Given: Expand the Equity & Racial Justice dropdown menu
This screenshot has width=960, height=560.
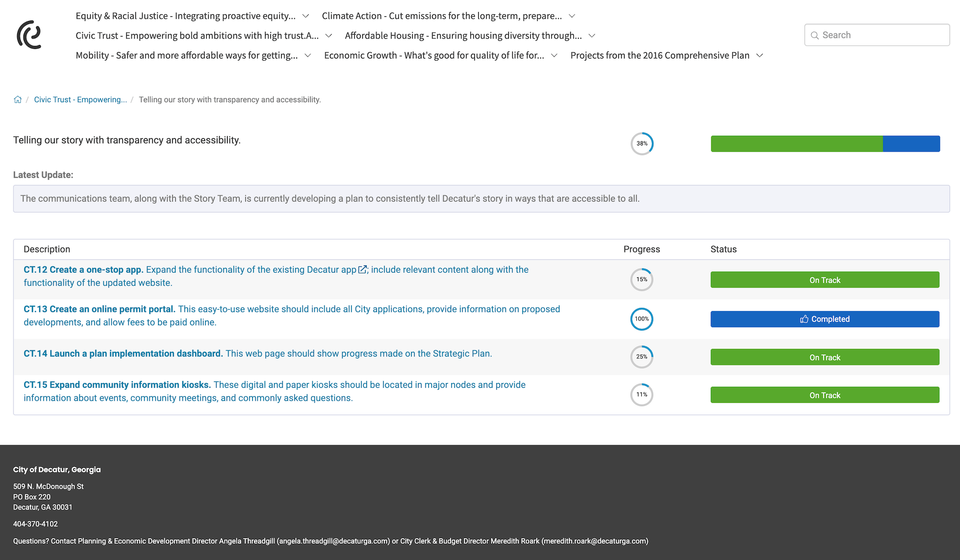Looking at the screenshot, I should click(x=304, y=15).
